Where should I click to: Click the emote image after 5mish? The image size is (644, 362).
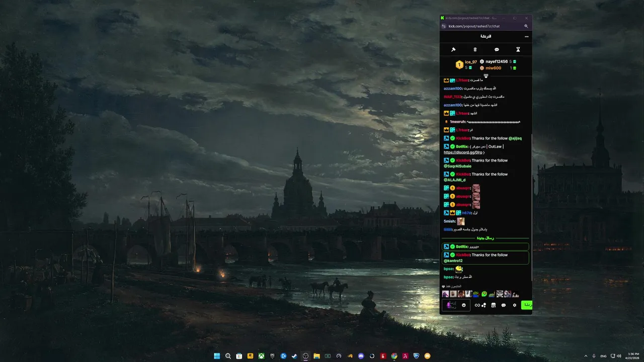pyautogui.click(x=461, y=221)
